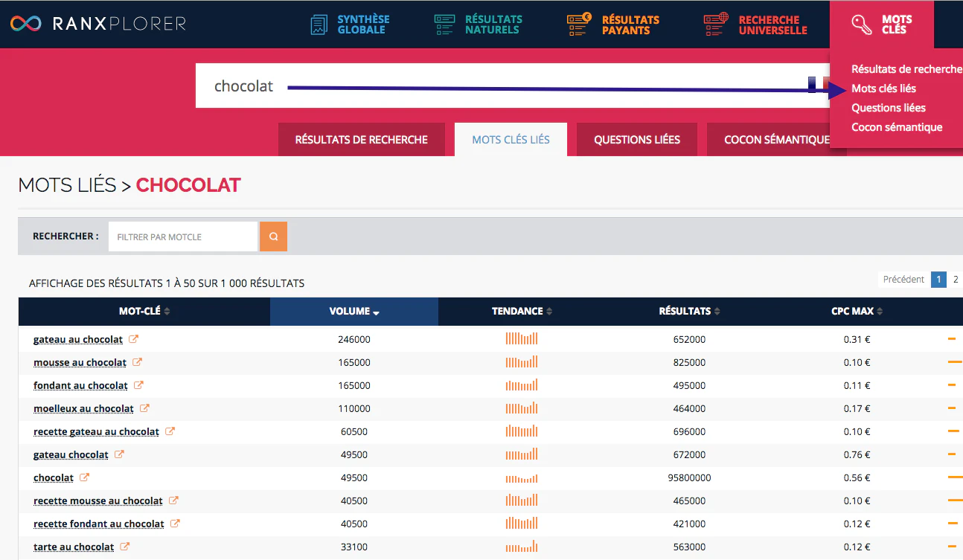Open keyword fondant au chocolat
Image resolution: width=963 pixels, height=560 pixels.
pos(80,385)
